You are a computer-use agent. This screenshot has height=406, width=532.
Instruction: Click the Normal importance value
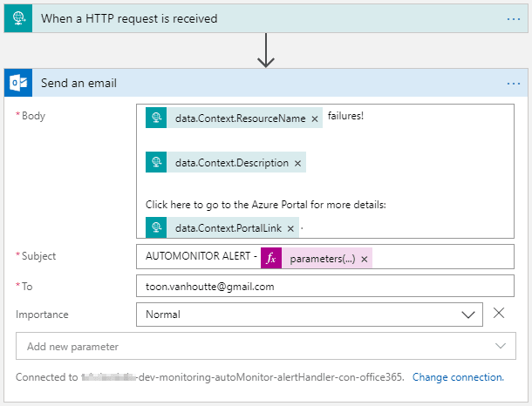click(163, 315)
